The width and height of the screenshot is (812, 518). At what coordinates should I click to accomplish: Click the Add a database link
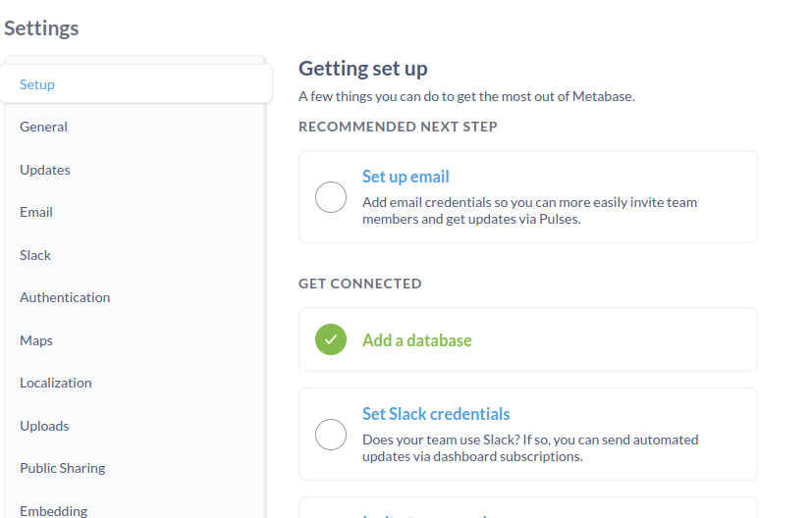[x=417, y=340]
